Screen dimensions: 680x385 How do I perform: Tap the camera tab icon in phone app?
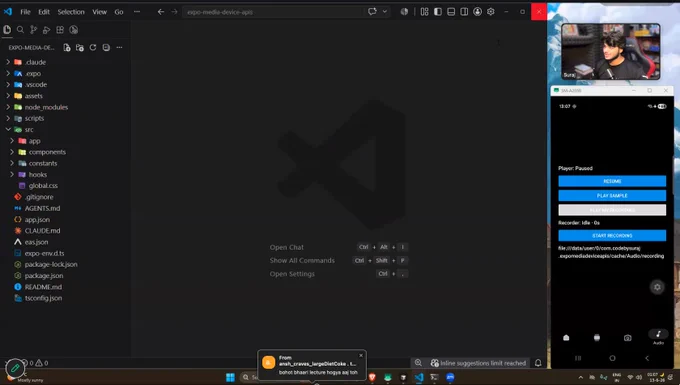(628, 338)
